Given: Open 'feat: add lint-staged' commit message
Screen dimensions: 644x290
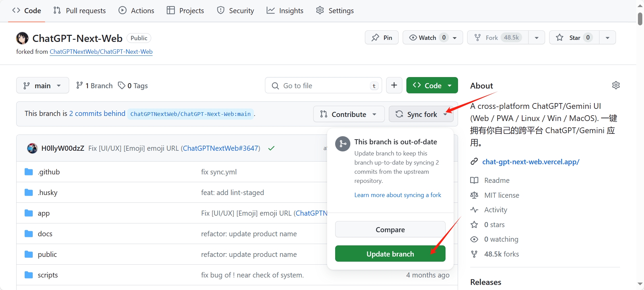Looking at the screenshot, I should click(x=233, y=192).
